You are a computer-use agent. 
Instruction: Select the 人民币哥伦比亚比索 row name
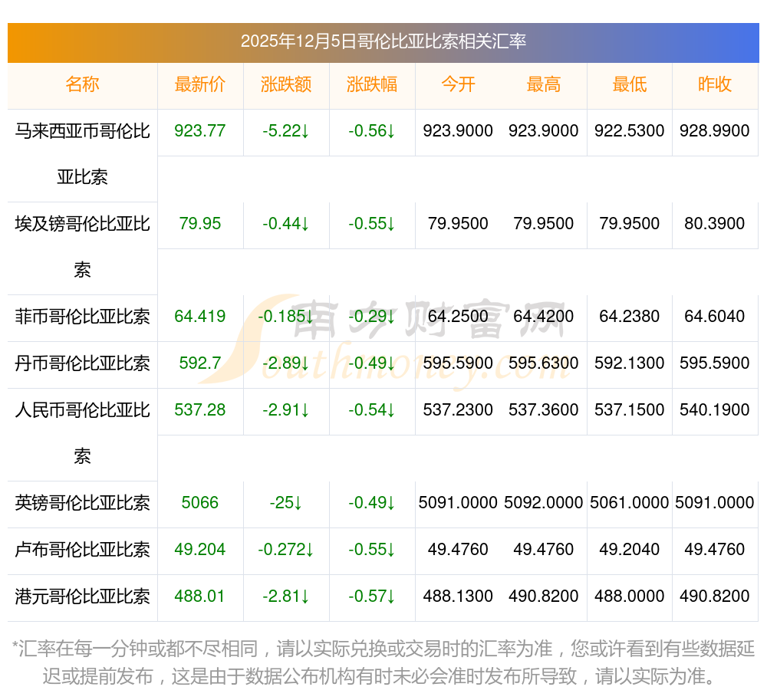82,432
